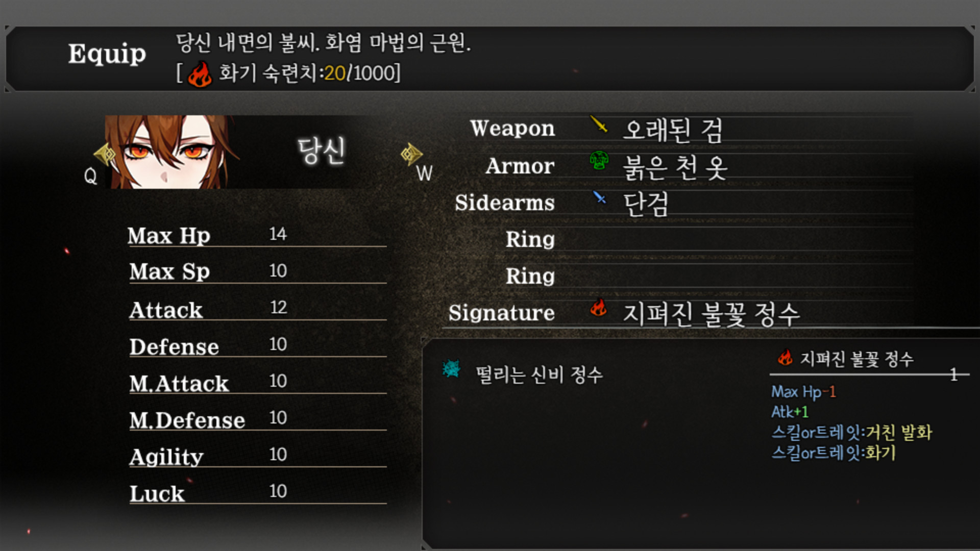This screenshot has width=980, height=551.
Task: Choose 떨리는 신비 정수 from the item list
Action: 539,375
